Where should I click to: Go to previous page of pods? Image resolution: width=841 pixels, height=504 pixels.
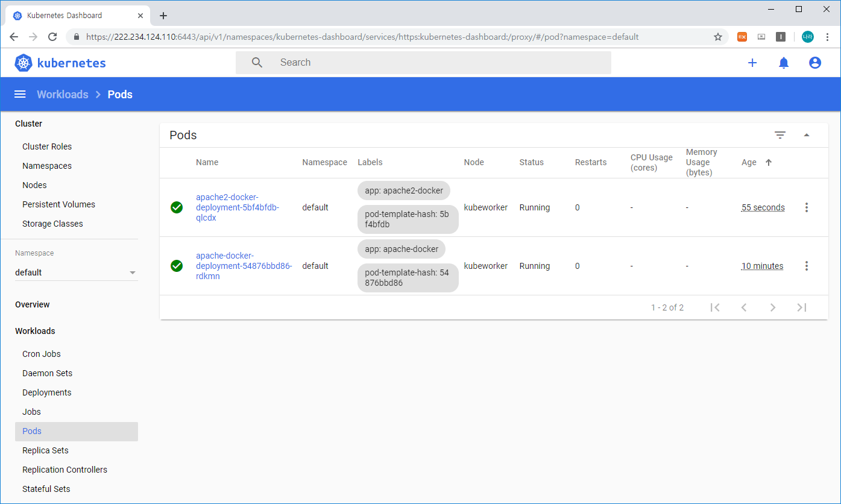pyautogui.click(x=744, y=307)
